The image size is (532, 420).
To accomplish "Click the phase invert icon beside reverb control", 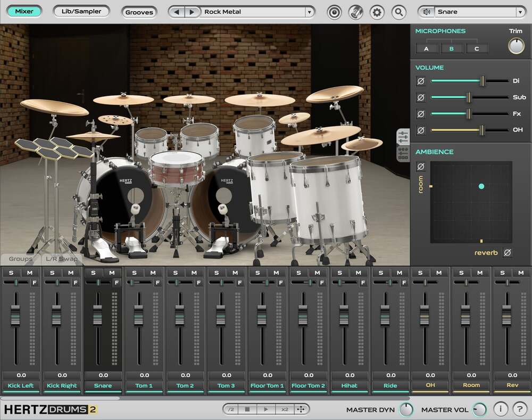I will [507, 252].
